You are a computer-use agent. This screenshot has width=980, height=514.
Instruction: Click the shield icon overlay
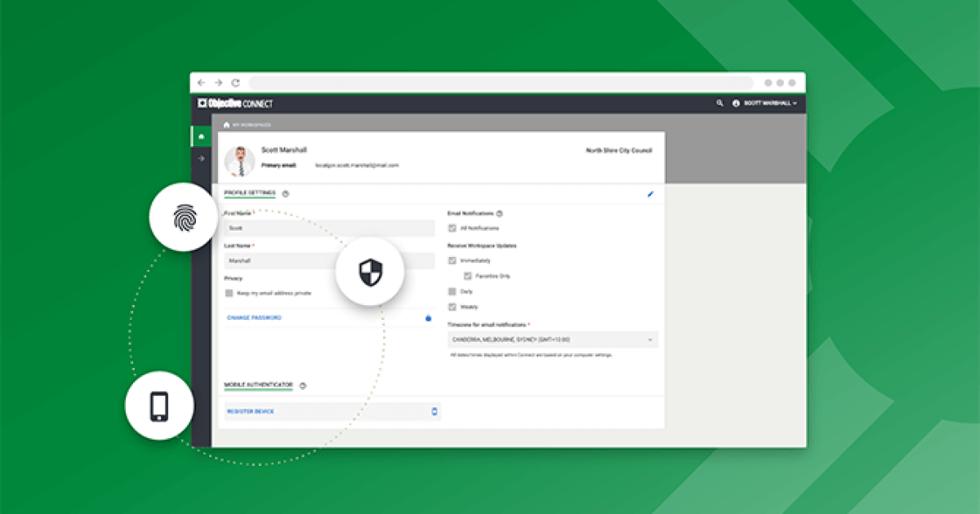370,273
